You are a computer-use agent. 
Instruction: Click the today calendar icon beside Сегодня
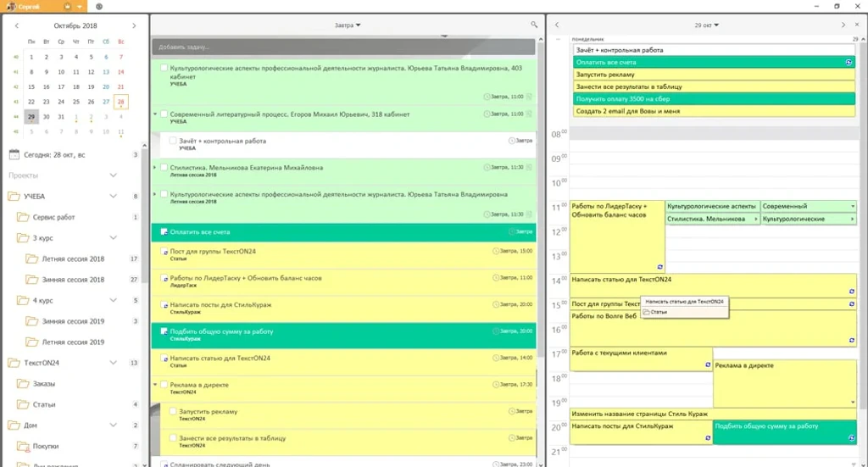14,155
